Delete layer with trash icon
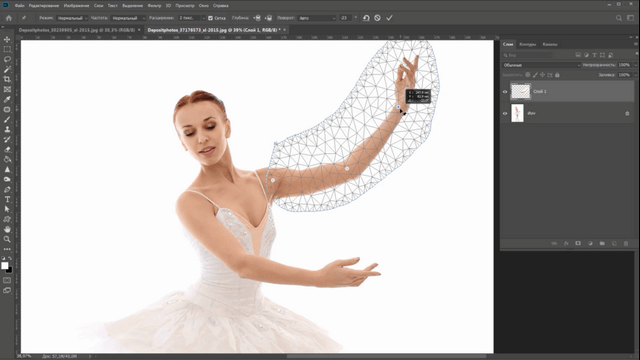 (626, 243)
